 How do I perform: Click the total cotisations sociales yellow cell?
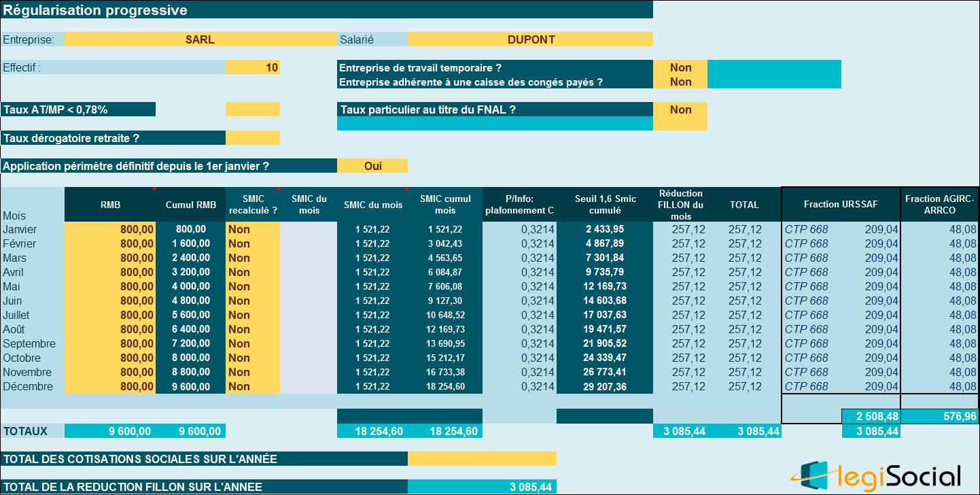pos(482,459)
